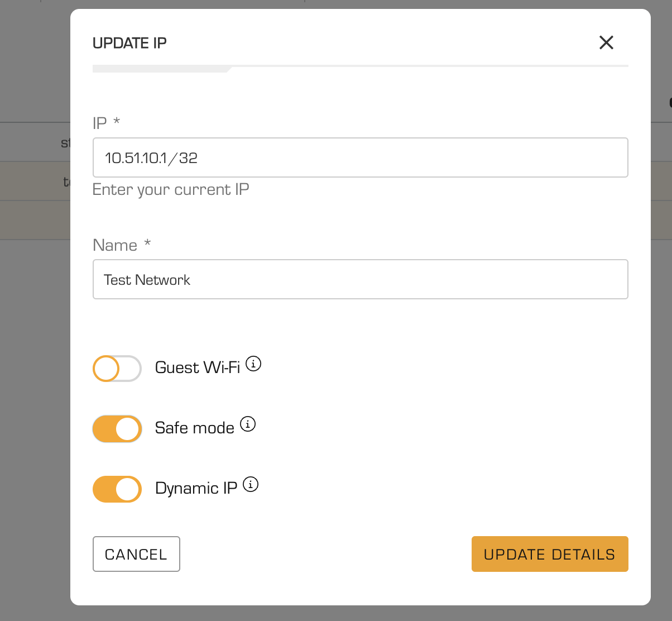672x621 pixels.
Task: Click the Test Network name text
Action: point(146,280)
